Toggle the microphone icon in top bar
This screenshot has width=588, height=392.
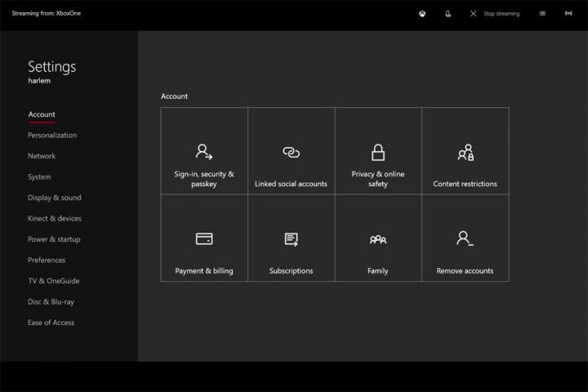(448, 14)
